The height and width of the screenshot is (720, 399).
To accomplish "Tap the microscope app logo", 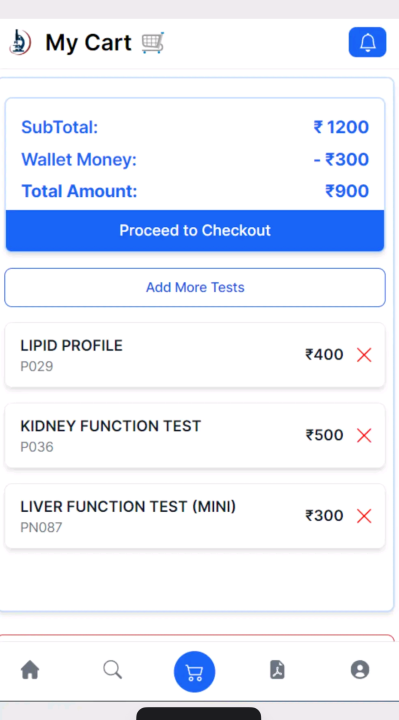I will pyautogui.click(x=21, y=42).
